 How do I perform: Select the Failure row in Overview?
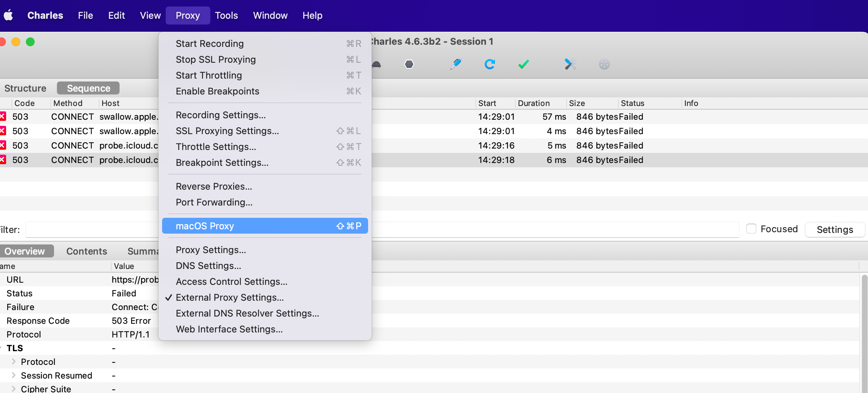pos(79,307)
